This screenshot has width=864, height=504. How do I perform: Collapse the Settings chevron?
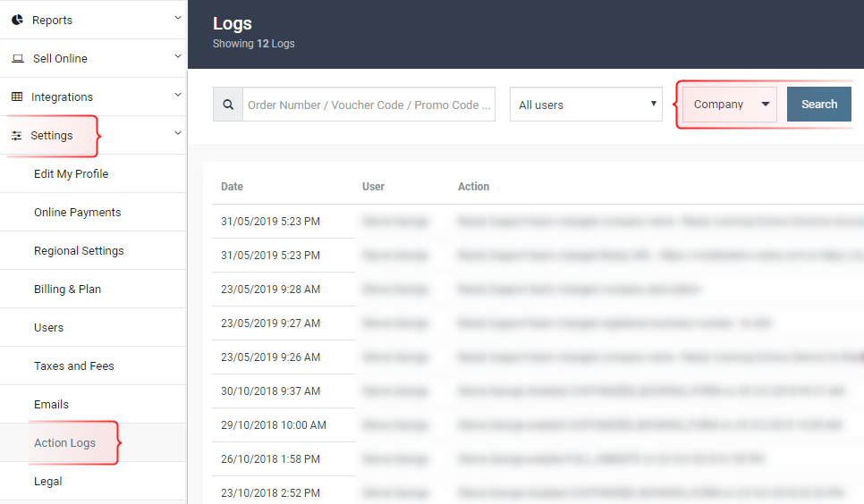pos(177,133)
